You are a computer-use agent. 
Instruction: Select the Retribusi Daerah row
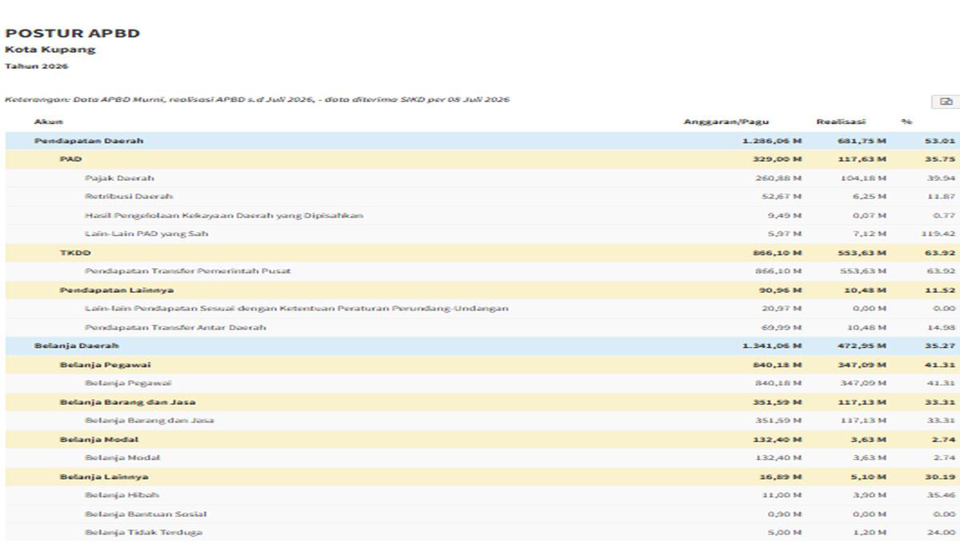482,197
